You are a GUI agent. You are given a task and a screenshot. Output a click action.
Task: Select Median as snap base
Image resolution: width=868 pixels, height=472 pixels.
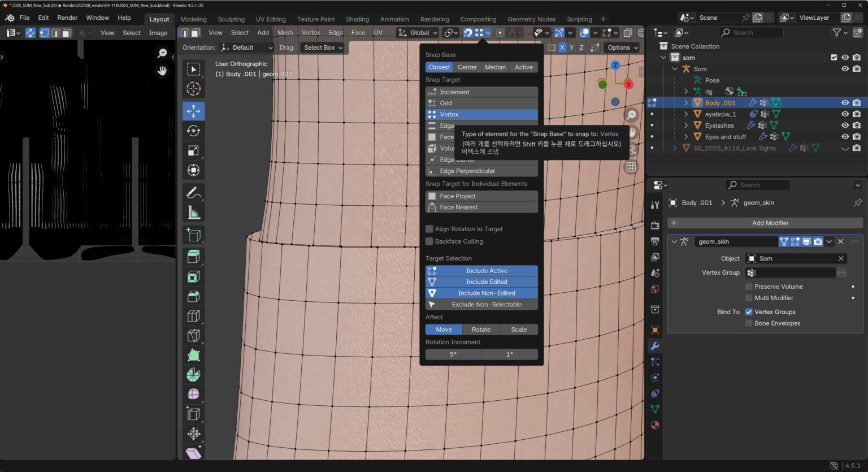495,67
